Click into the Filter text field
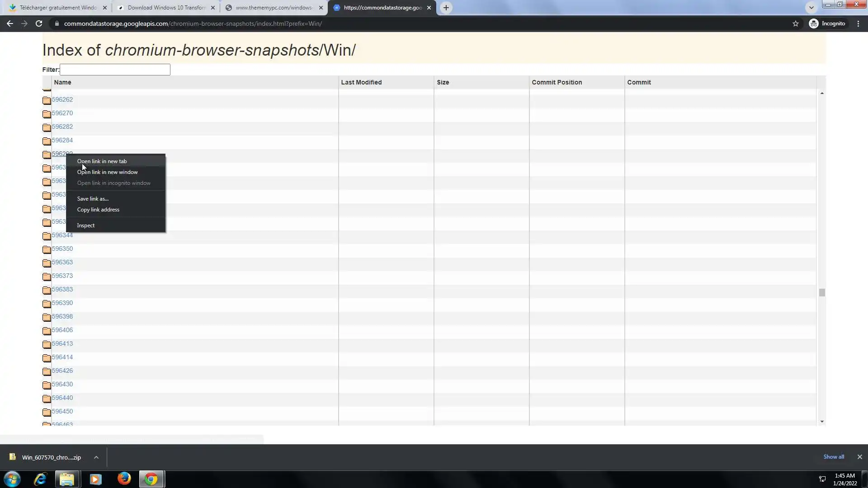This screenshot has width=868, height=488. 115,70
